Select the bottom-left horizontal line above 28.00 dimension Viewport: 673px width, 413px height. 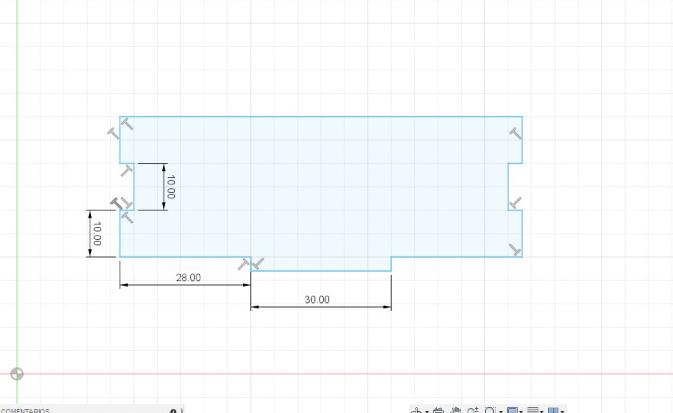coord(185,257)
